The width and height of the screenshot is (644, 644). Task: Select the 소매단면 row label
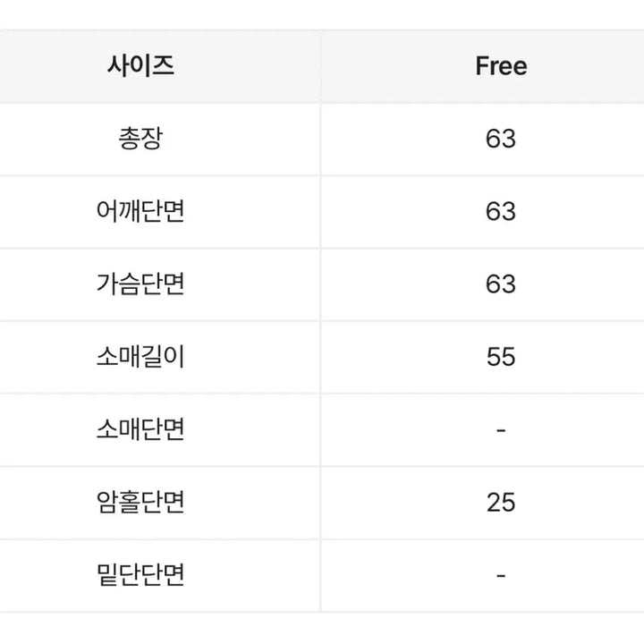pos(140,429)
